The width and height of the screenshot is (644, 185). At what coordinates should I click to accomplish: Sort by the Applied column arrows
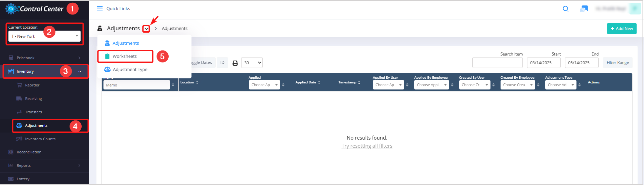pos(283,85)
